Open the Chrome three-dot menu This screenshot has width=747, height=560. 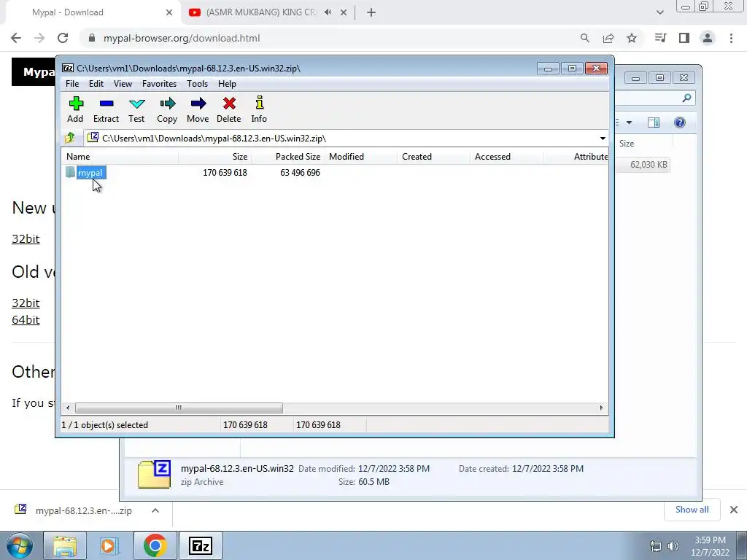click(x=731, y=38)
